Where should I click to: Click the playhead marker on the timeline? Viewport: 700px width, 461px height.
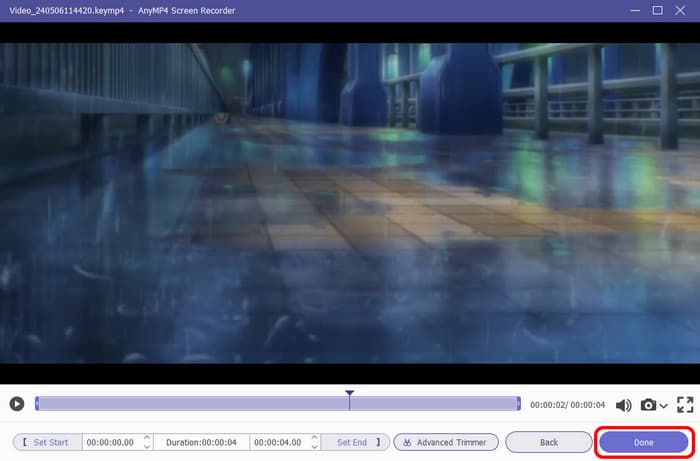(350, 400)
